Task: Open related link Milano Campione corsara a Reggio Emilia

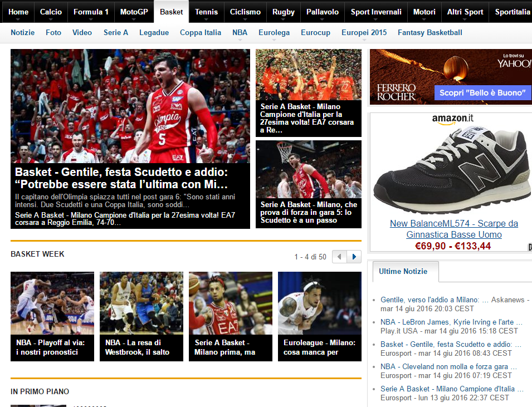Action: (125, 219)
